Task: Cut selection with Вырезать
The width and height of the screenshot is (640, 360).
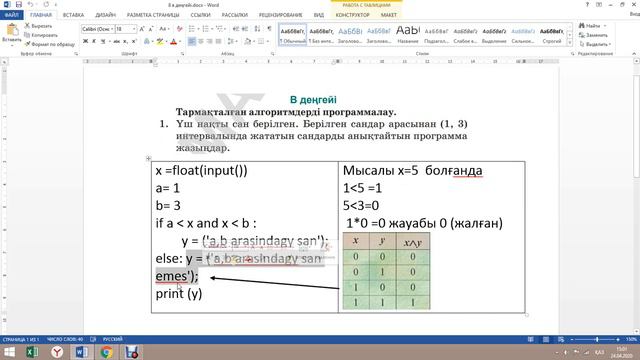Action: (38, 26)
